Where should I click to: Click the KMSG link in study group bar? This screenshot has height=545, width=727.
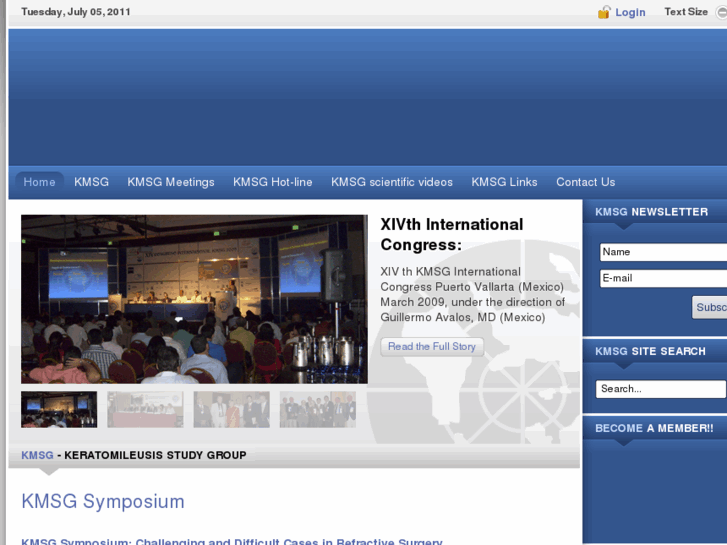(37, 455)
